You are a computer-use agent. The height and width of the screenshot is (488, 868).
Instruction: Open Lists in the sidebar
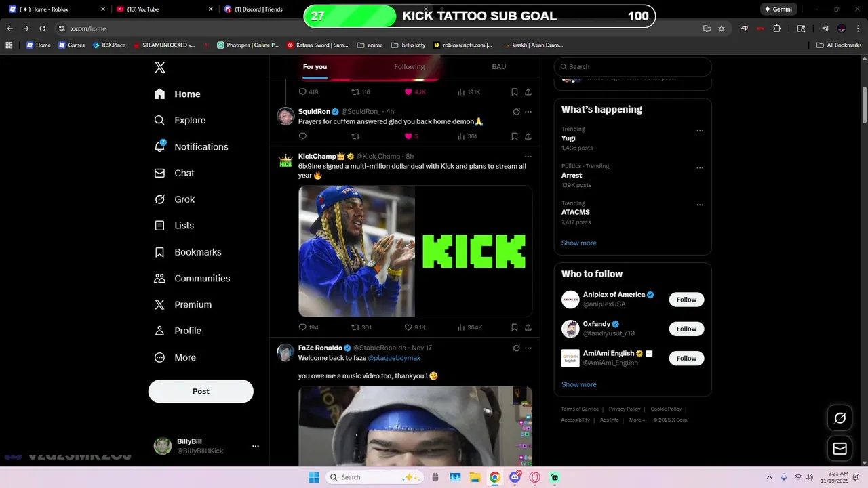point(174,226)
